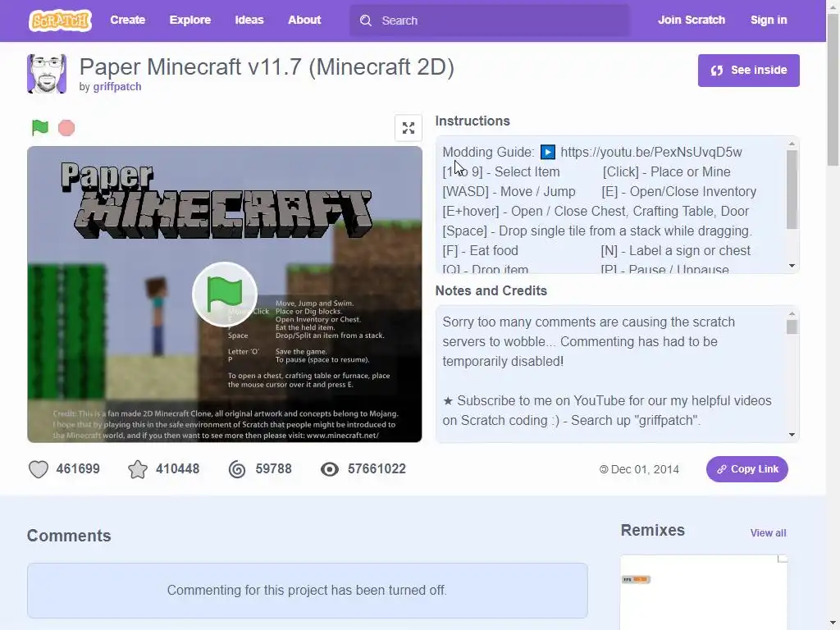Image resolution: width=840 pixels, height=630 pixels.
Task: Click the project title Paper Minecraft v11.7
Action: 267,67
